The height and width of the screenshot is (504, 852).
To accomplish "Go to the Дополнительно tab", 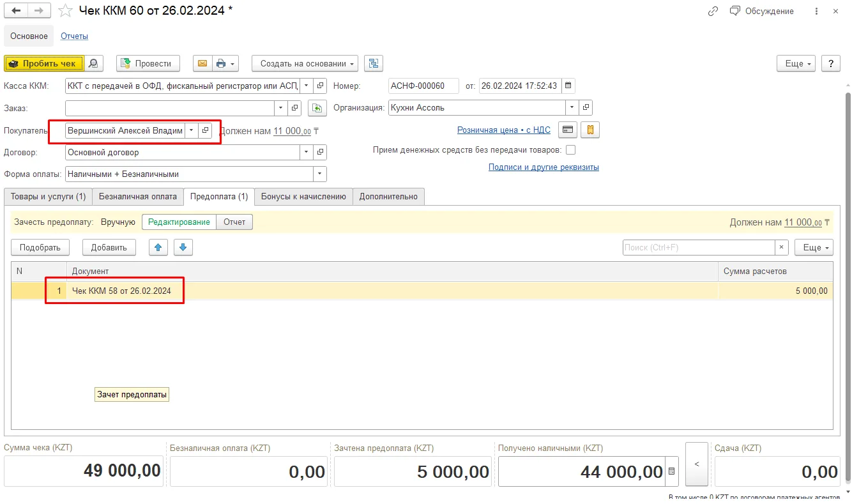I will point(388,197).
